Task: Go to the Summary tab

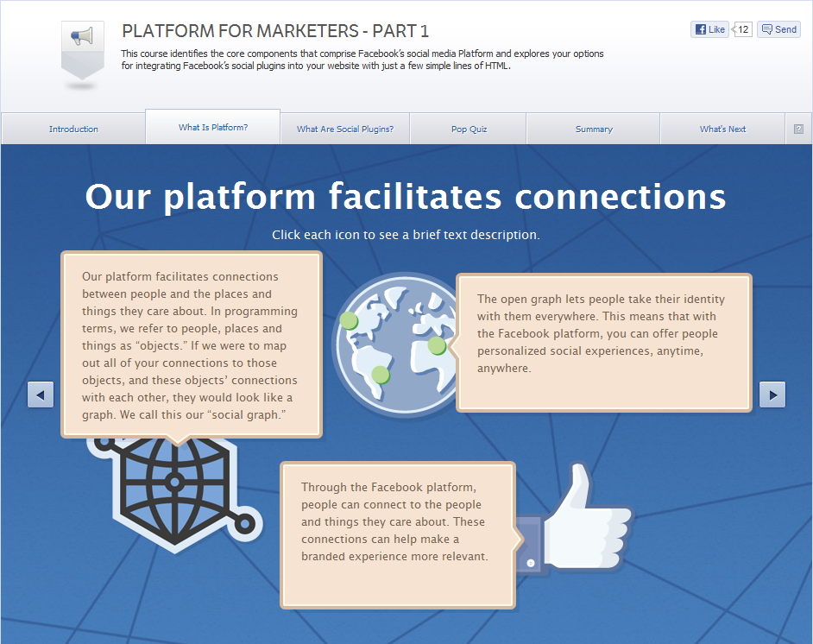Action: click(x=594, y=129)
